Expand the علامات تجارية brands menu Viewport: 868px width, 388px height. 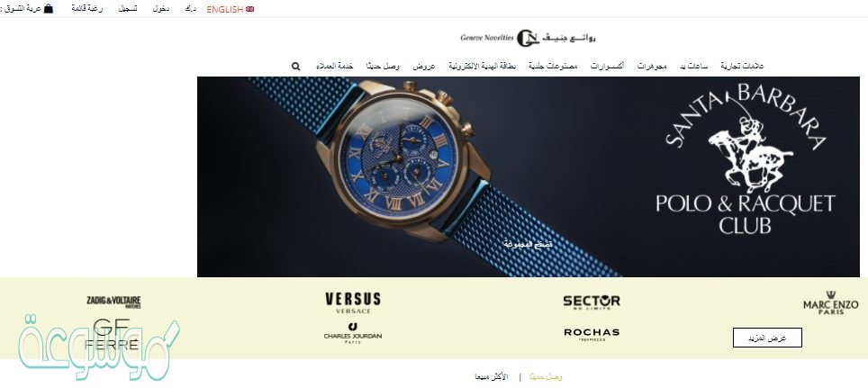pyautogui.click(x=742, y=67)
